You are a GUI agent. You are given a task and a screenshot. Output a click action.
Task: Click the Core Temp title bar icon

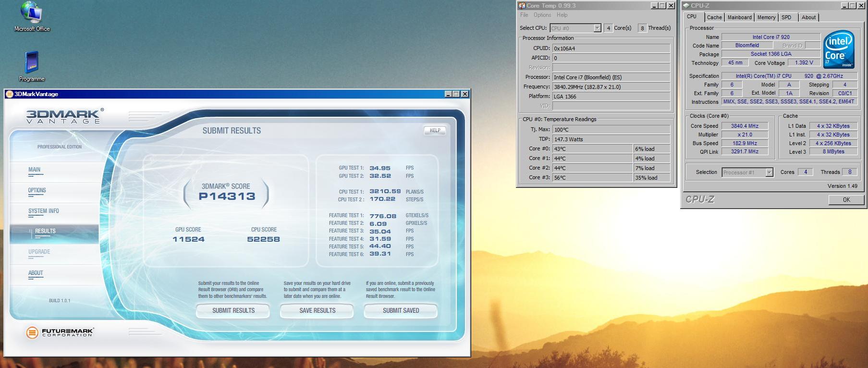(x=522, y=6)
